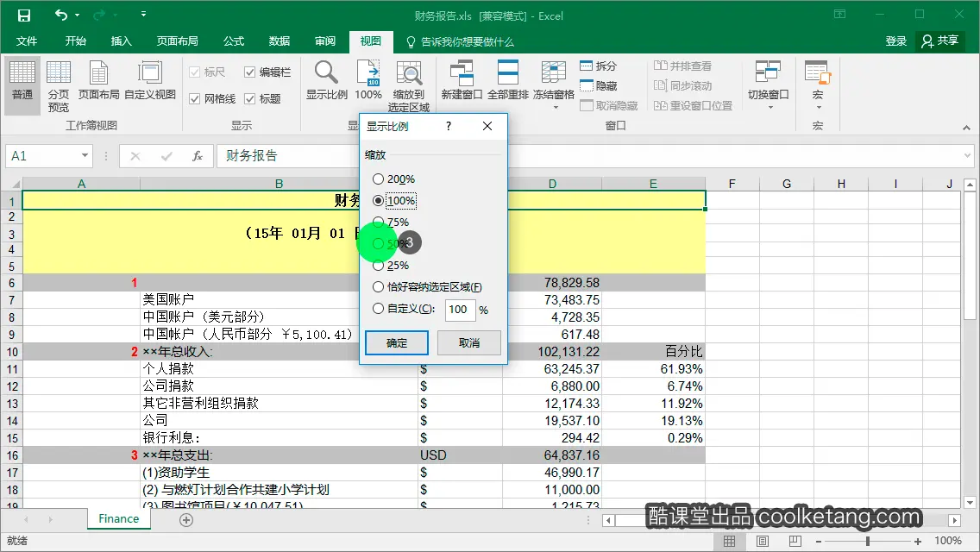The height and width of the screenshot is (552, 980).
Task: Add a new sheet with plus icon
Action: pos(186,520)
